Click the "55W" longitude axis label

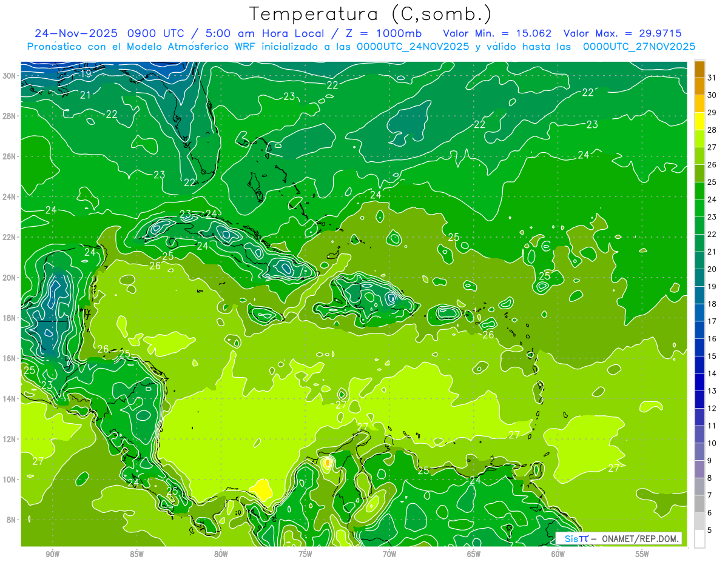[642, 554]
